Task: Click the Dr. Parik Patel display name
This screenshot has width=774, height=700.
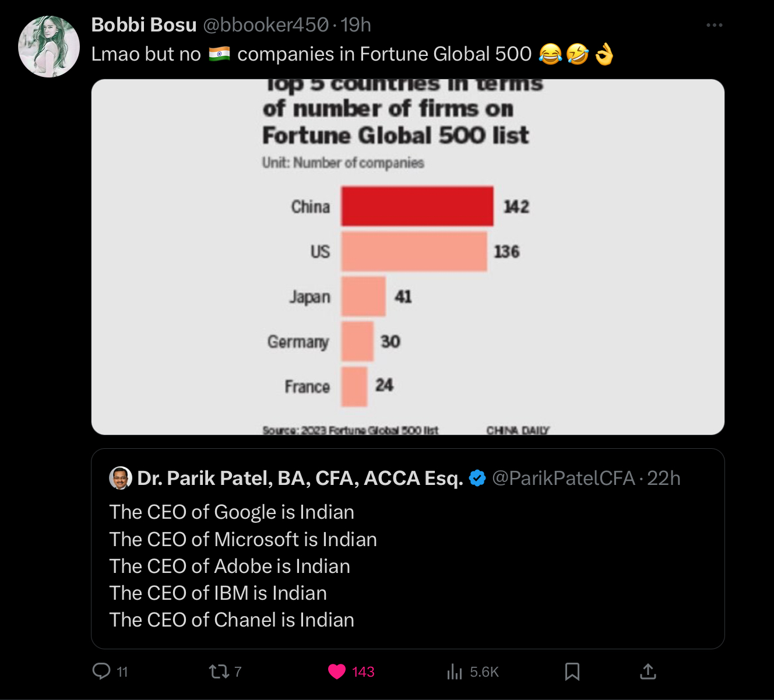Action: pyautogui.click(x=300, y=479)
